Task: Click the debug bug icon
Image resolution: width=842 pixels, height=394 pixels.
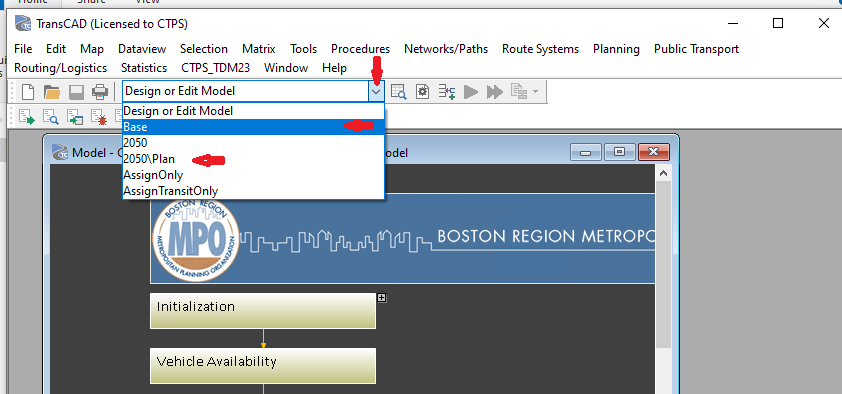Action: [99, 116]
